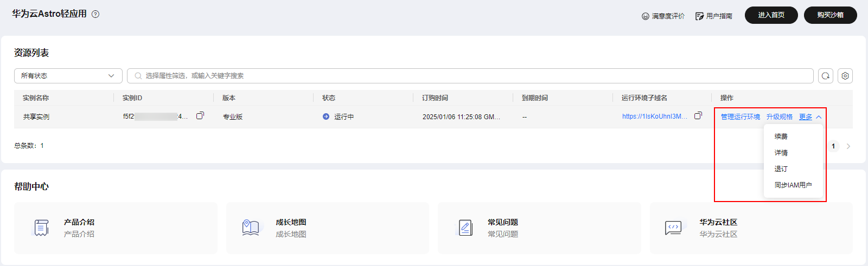Click the 用户指南 document icon
The height and width of the screenshot is (266, 868).
tap(700, 16)
